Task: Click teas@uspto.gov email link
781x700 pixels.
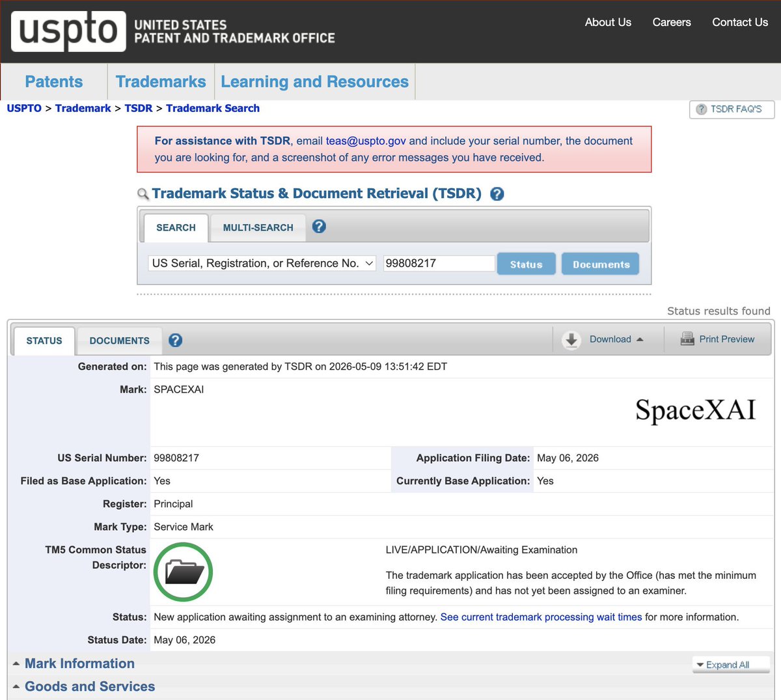Action: coord(366,141)
